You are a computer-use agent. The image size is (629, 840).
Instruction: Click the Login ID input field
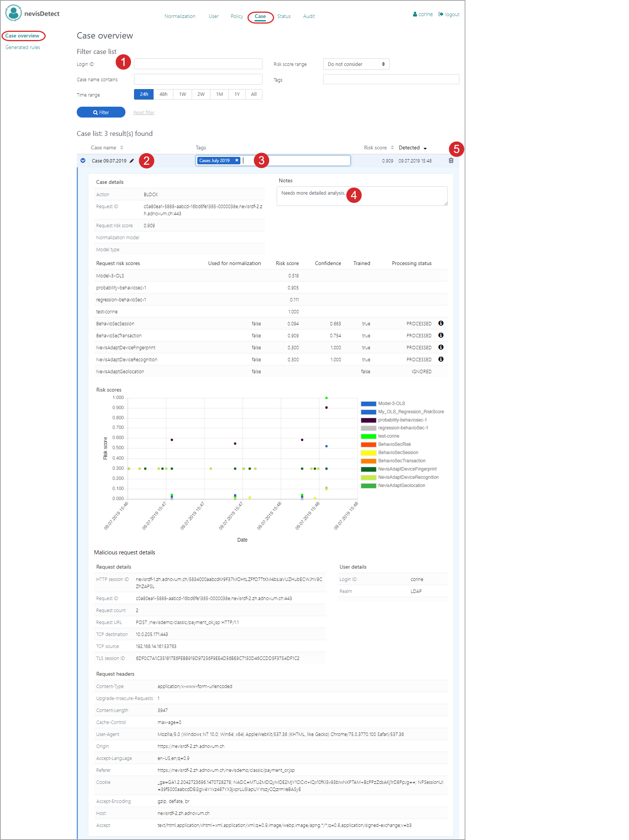tap(198, 64)
